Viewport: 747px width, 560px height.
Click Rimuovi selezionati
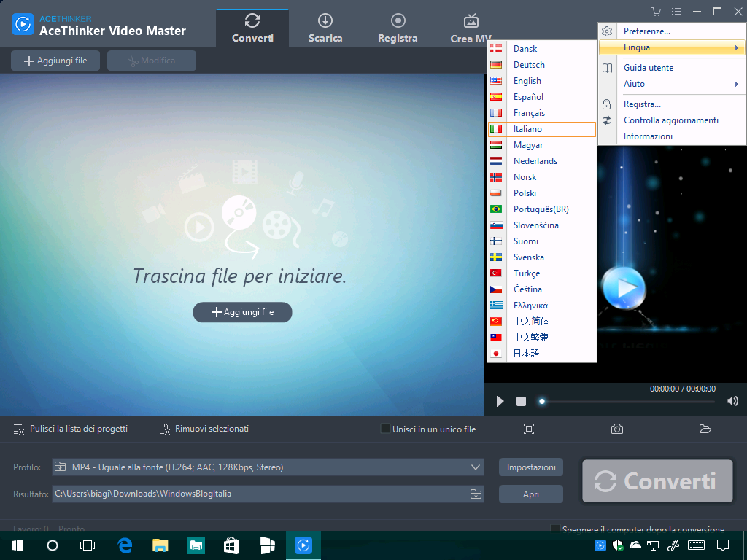(x=204, y=429)
